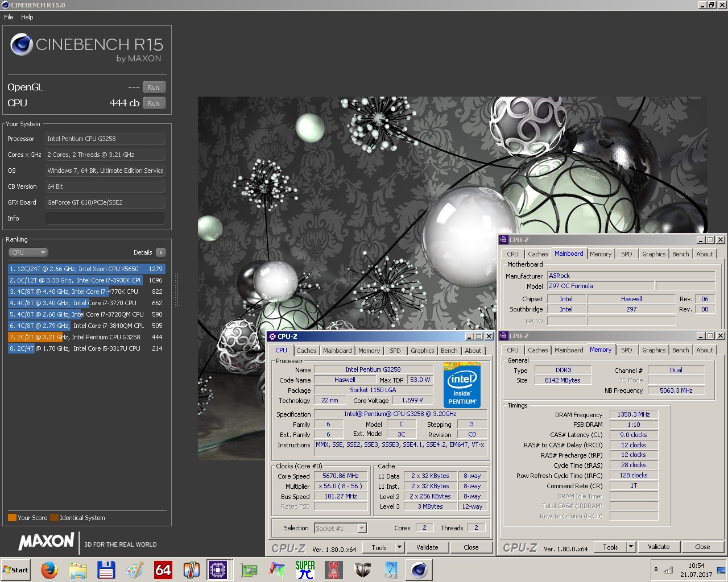Click the red X-shaped taskbar icon
728x582 pixels.
pos(334,569)
